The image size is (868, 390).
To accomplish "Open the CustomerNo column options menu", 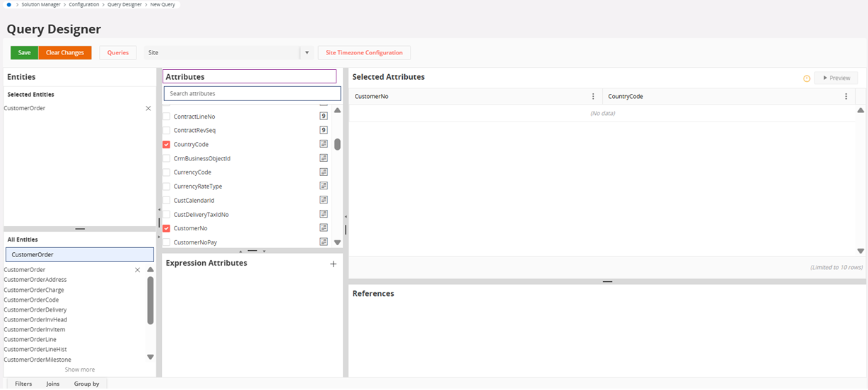I will [593, 97].
